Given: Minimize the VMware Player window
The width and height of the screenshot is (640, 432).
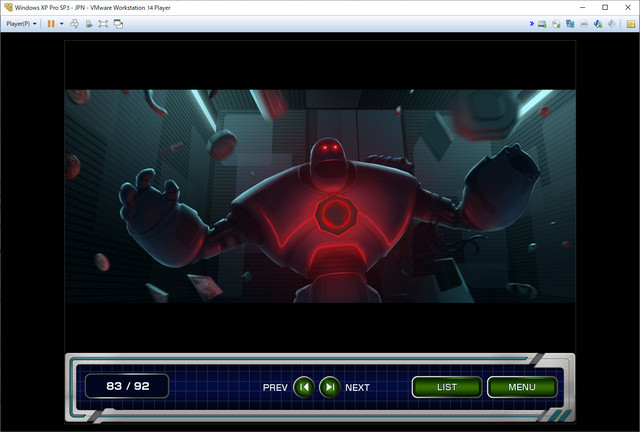Looking at the screenshot, I should pos(582,7).
